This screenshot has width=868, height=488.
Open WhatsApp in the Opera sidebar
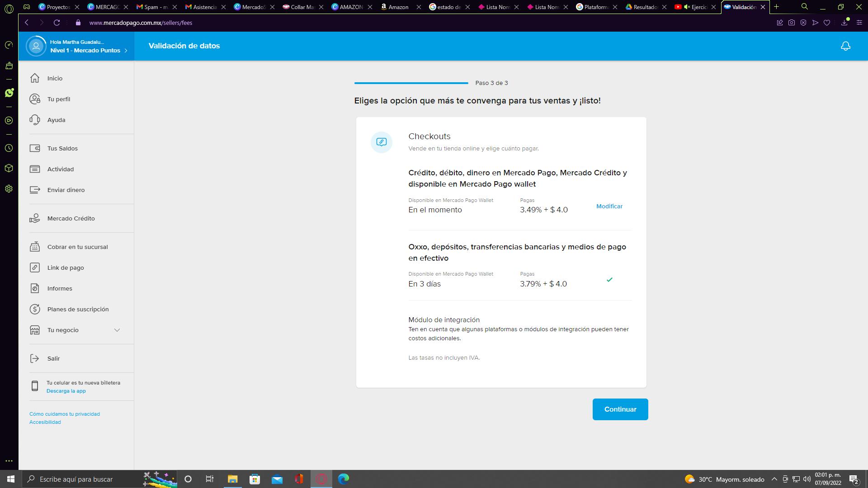point(9,93)
